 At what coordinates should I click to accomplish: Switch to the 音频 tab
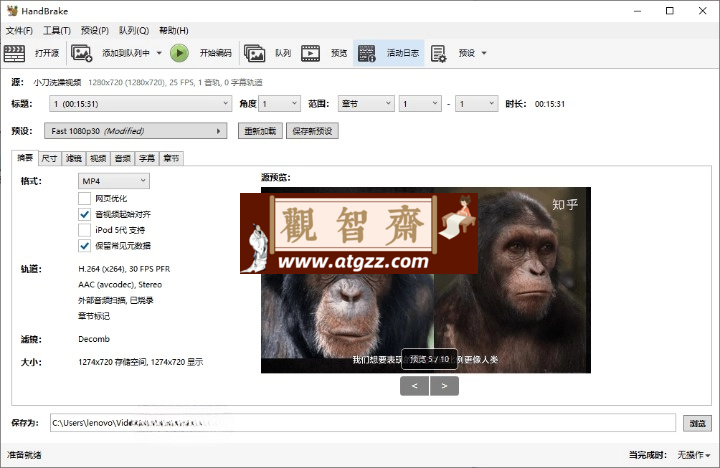[x=123, y=158]
